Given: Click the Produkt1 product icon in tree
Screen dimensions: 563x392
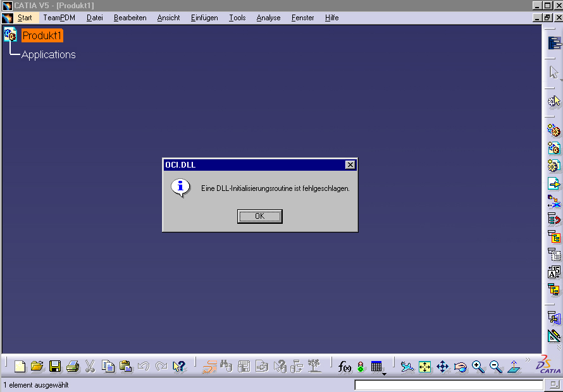Looking at the screenshot, I should (x=10, y=35).
